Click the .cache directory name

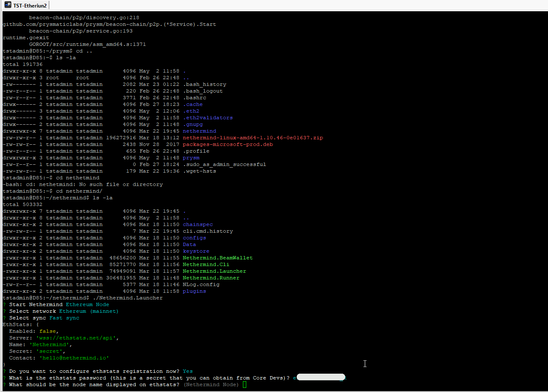coord(193,104)
